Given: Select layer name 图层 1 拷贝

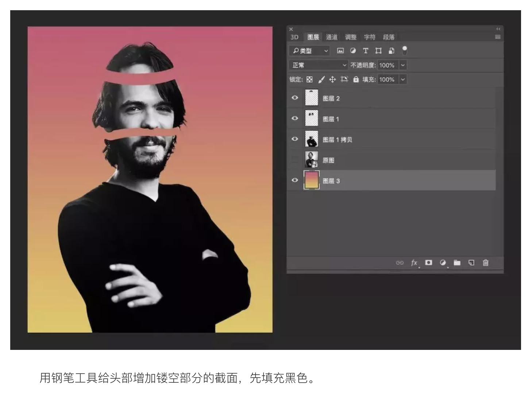Looking at the screenshot, I should pos(338,140).
